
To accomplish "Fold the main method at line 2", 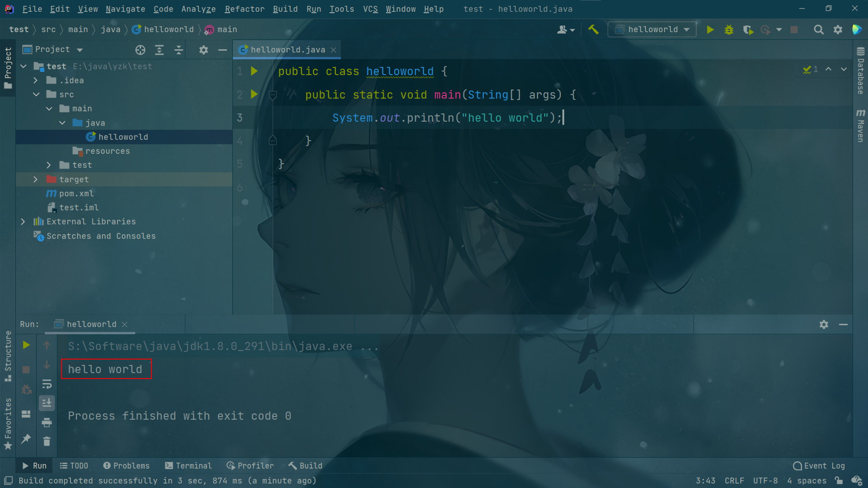I will click(273, 94).
